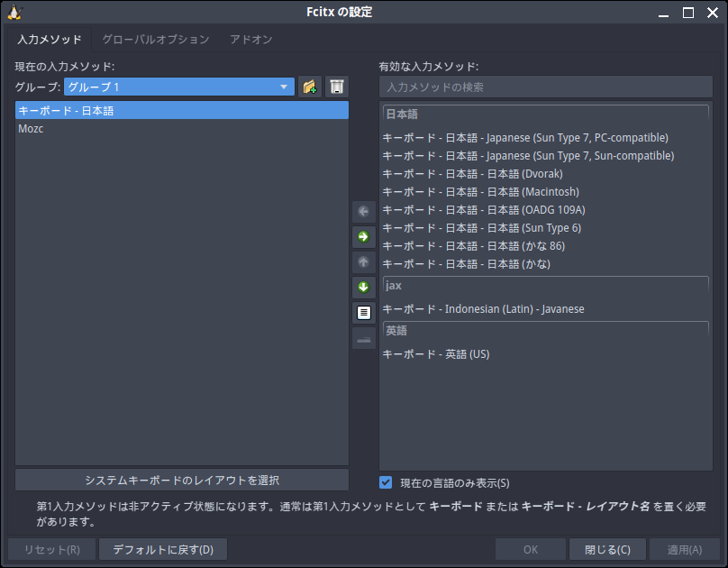Select キーボード - 日本語 - 日本語 (Dvorak)
Image resolution: width=728 pixels, height=568 pixels.
click(x=545, y=174)
